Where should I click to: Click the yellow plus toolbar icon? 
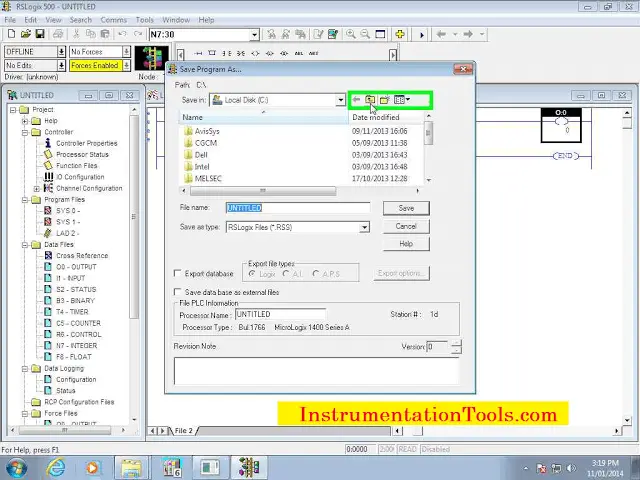400,34
